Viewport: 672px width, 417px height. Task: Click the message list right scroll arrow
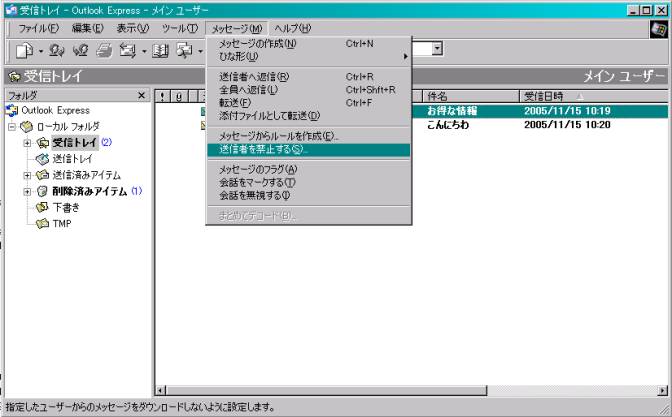pyautogui.click(x=663, y=390)
